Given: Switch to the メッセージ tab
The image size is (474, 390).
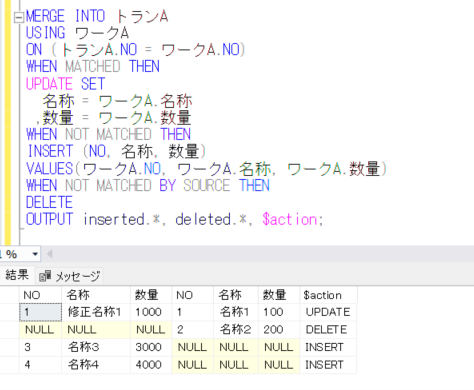Looking at the screenshot, I should tap(69, 276).
